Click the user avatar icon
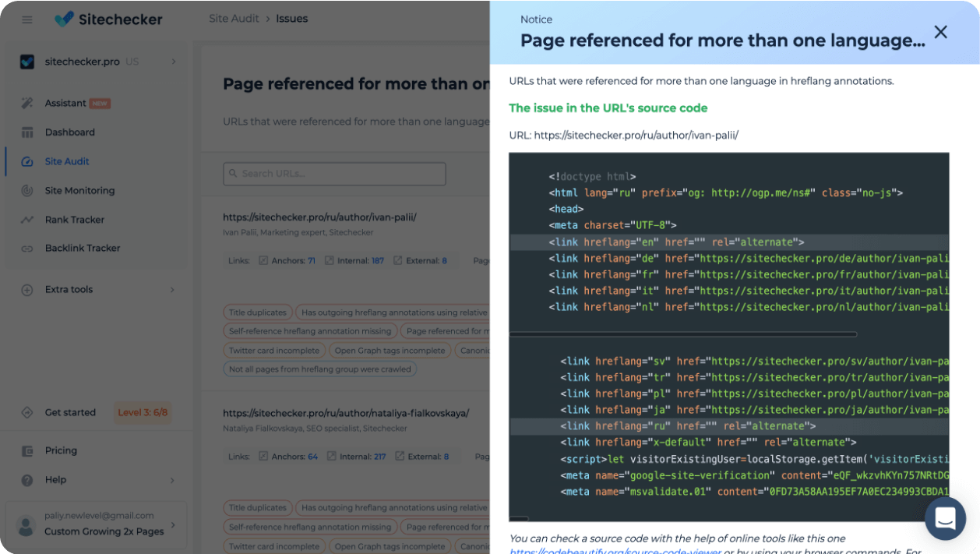Viewport: 980px width, 554px height. pos(26,525)
